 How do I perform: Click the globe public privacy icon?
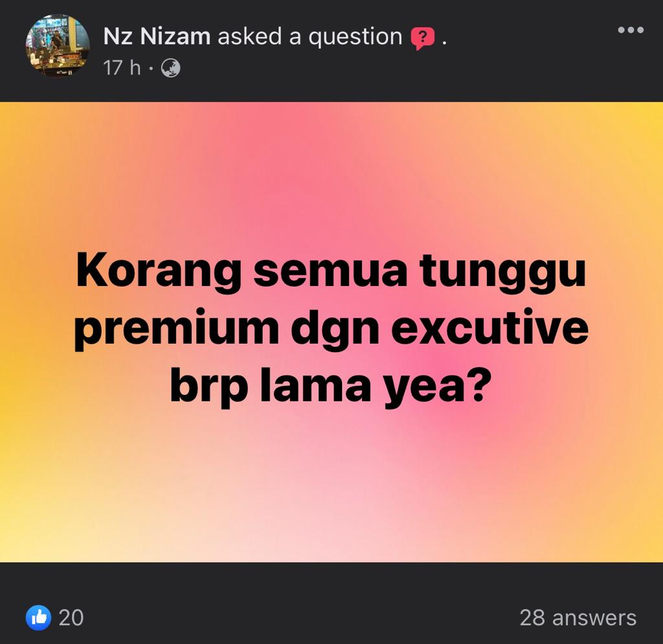[x=171, y=68]
